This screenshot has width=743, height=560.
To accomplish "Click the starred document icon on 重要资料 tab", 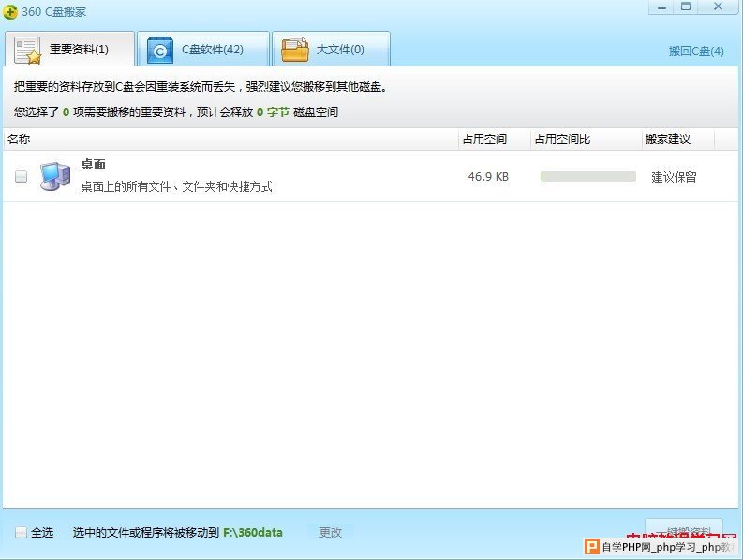I will pos(28,50).
